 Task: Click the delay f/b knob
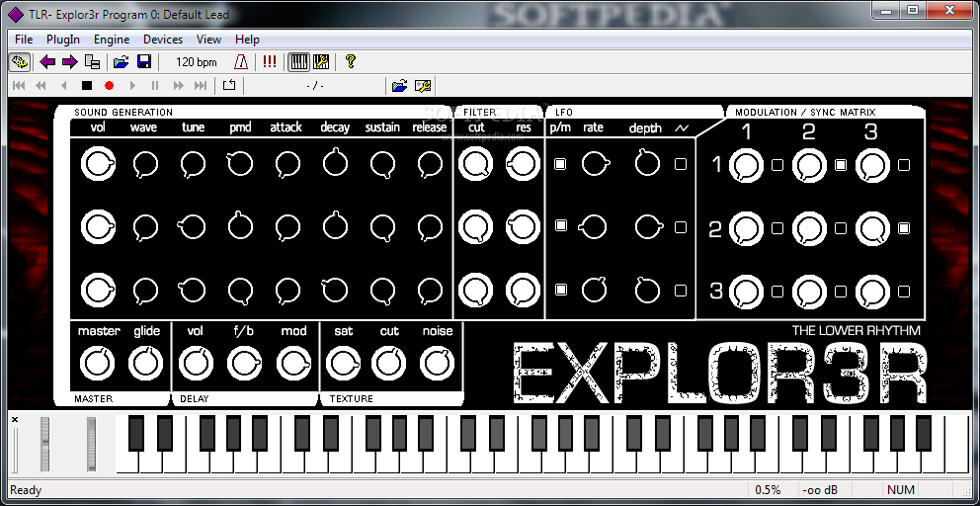[x=244, y=364]
